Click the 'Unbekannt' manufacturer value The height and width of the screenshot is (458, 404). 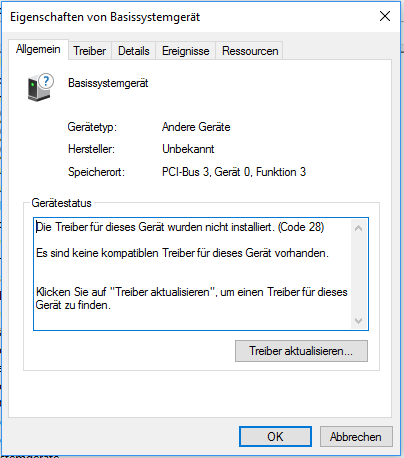click(188, 149)
